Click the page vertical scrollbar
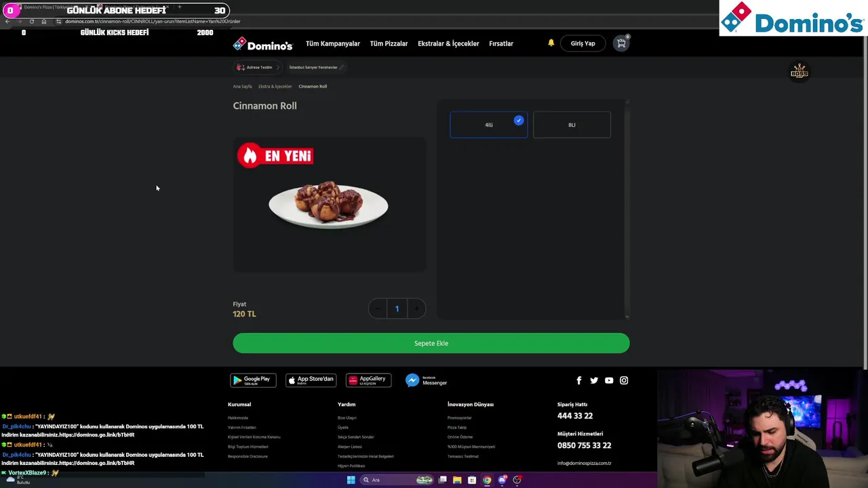The height and width of the screenshot is (488, 868). coord(865,203)
